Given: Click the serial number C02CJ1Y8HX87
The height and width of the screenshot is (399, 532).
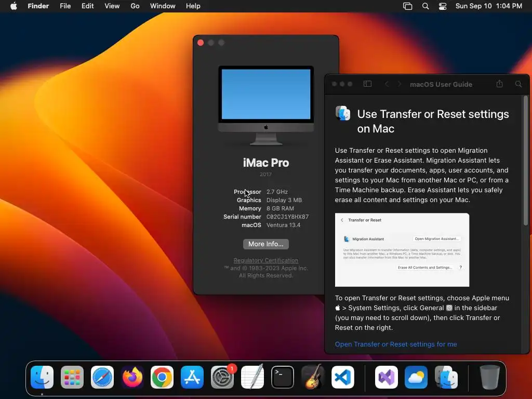Looking at the screenshot, I should [x=287, y=217].
